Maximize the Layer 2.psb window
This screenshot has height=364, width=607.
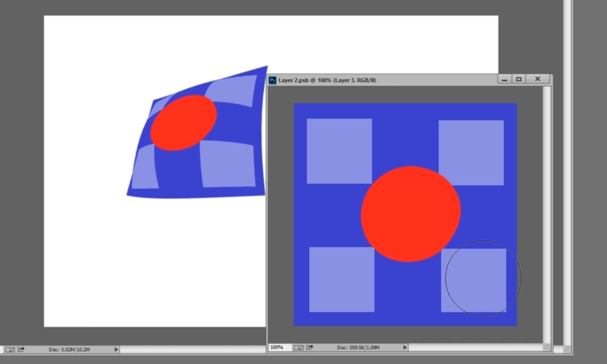point(519,80)
